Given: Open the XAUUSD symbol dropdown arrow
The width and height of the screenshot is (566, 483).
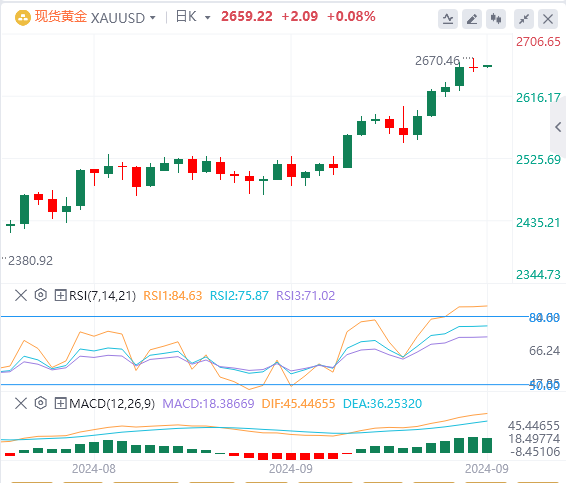Looking at the screenshot, I should coord(152,17).
